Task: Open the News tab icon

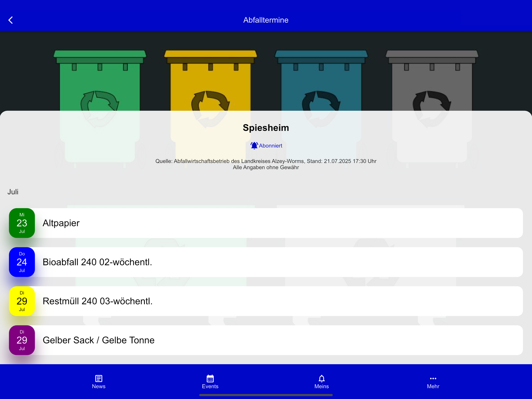Action: coord(99,378)
